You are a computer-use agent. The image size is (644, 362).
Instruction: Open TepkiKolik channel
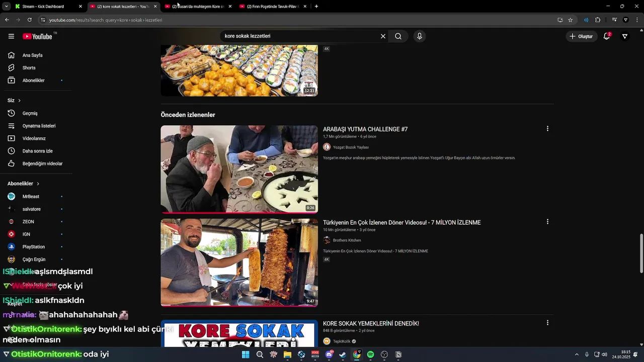[x=342, y=341]
